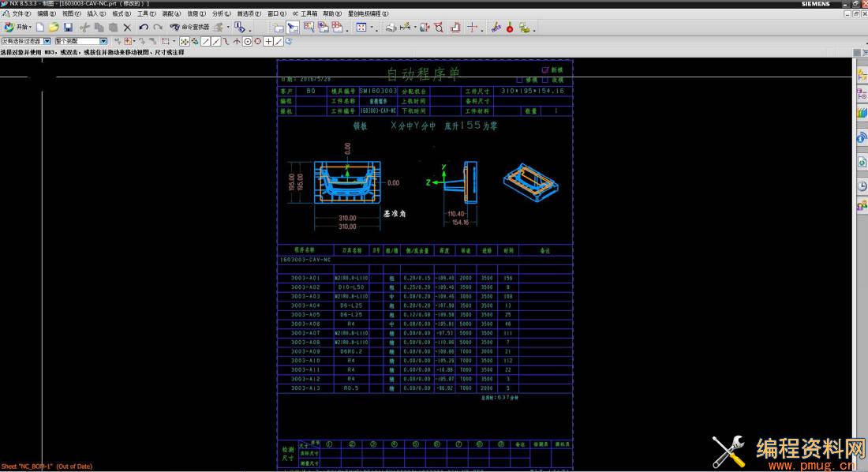
Task: Save the part with floppy icon
Action: (x=68, y=27)
